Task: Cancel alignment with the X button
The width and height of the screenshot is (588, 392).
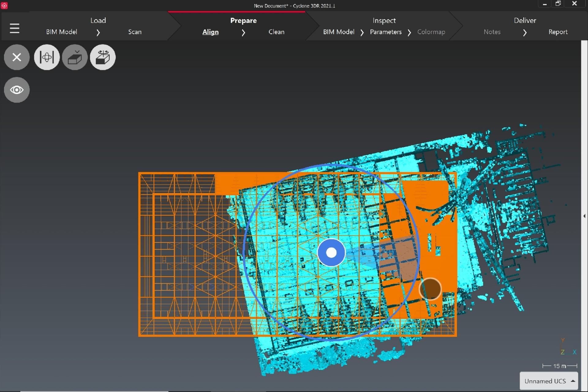Action: click(17, 57)
